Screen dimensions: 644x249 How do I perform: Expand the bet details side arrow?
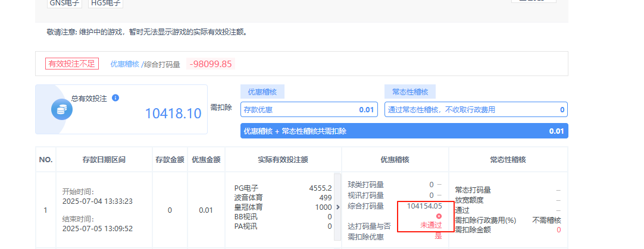click(338, 207)
